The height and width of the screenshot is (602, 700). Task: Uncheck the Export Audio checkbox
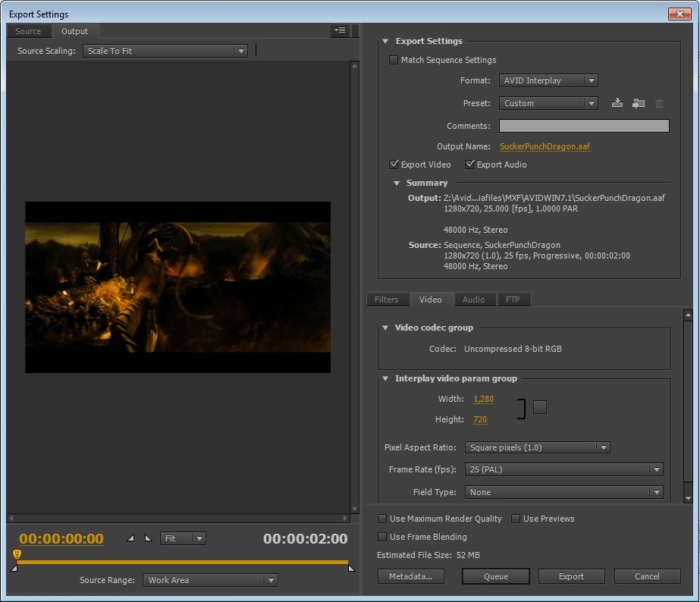click(x=469, y=165)
